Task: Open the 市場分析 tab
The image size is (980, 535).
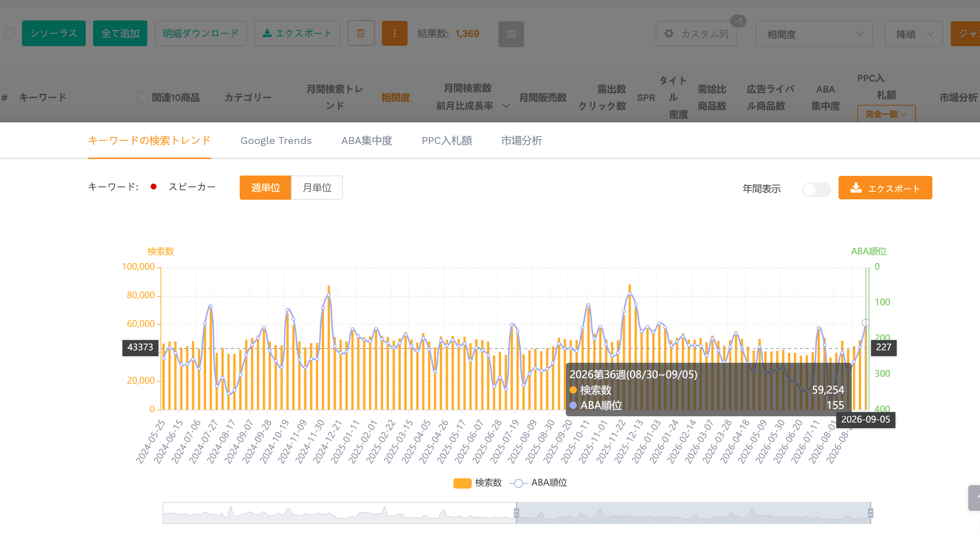Action: click(522, 140)
